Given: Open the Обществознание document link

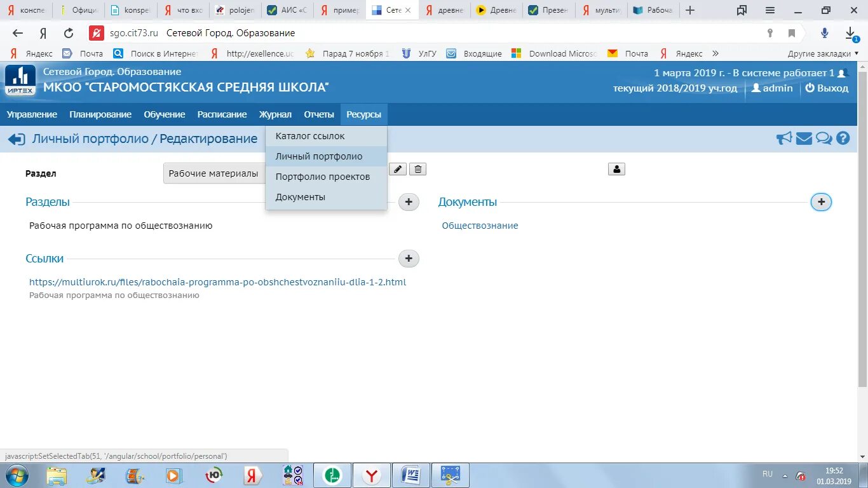Looking at the screenshot, I should [480, 226].
